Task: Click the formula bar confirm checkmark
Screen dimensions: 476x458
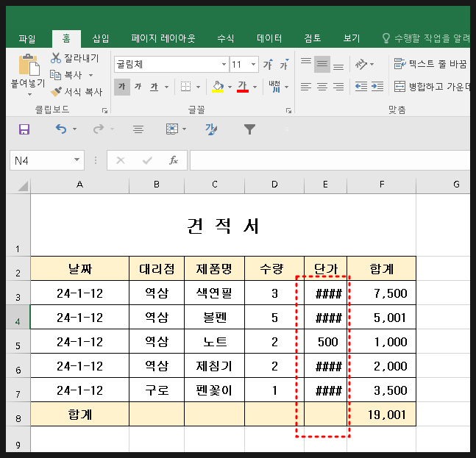Action: pyautogui.click(x=147, y=160)
